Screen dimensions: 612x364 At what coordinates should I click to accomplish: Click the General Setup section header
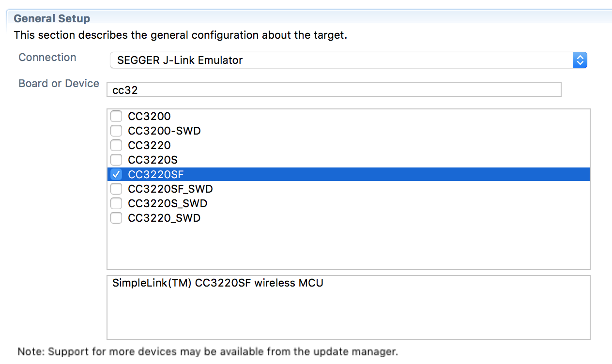pos(52,18)
